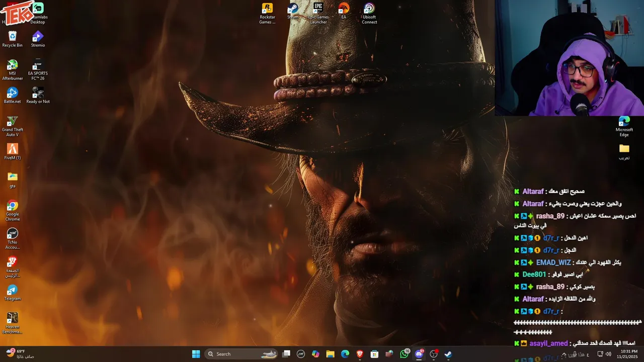Select the Stremio desktop icon

coord(38,39)
